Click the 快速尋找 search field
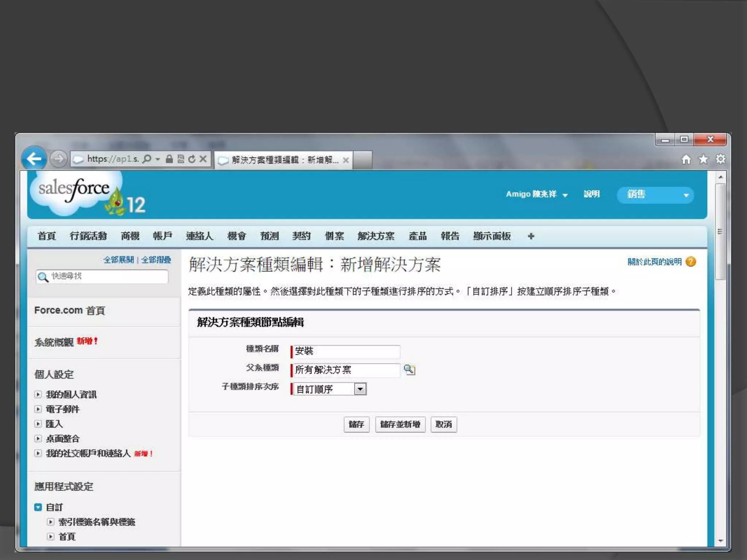 tap(106, 276)
